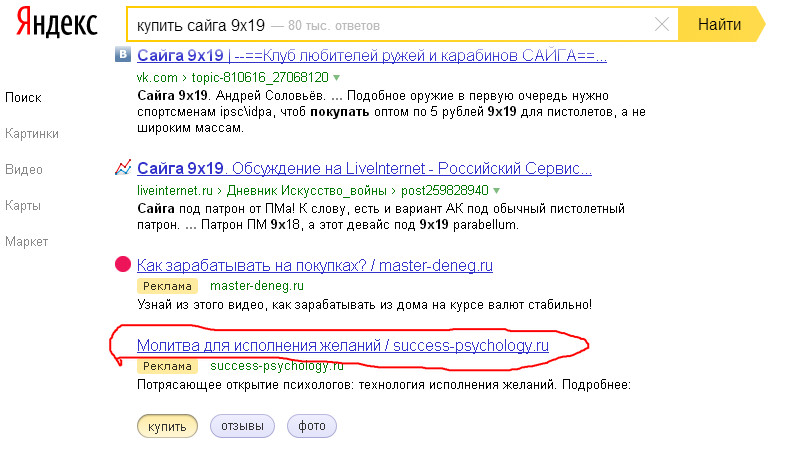Toggle the фото suggestion chip

point(312,426)
